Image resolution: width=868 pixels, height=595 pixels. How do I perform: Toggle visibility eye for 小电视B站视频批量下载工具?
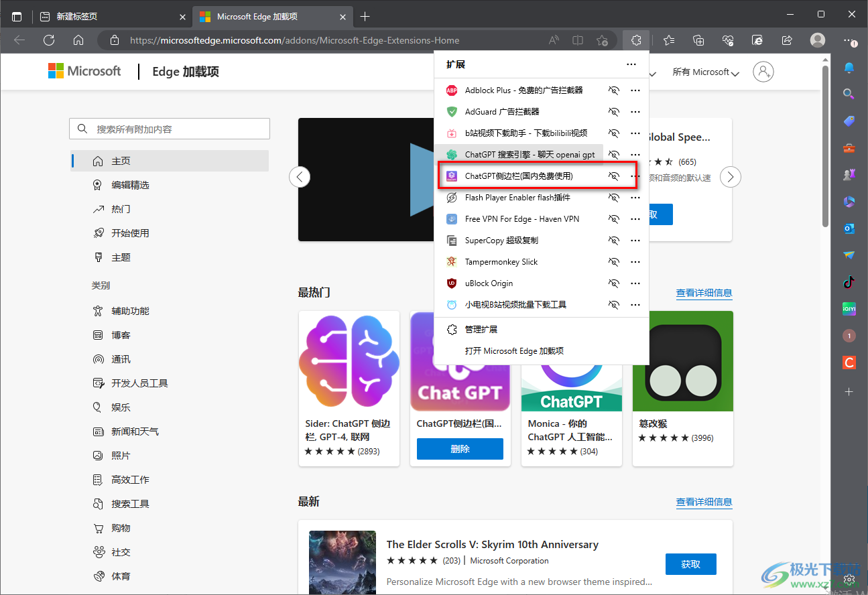click(613, 305)
